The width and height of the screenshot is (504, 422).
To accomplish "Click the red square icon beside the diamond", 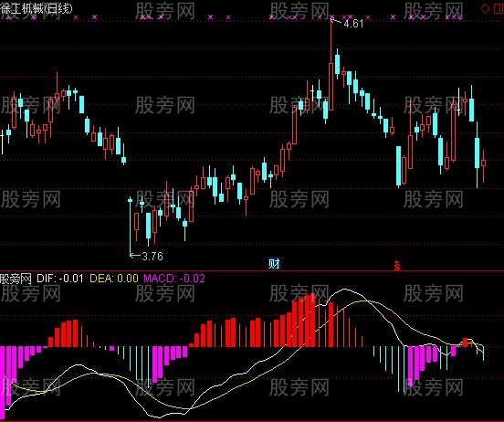I will [499, 9].
